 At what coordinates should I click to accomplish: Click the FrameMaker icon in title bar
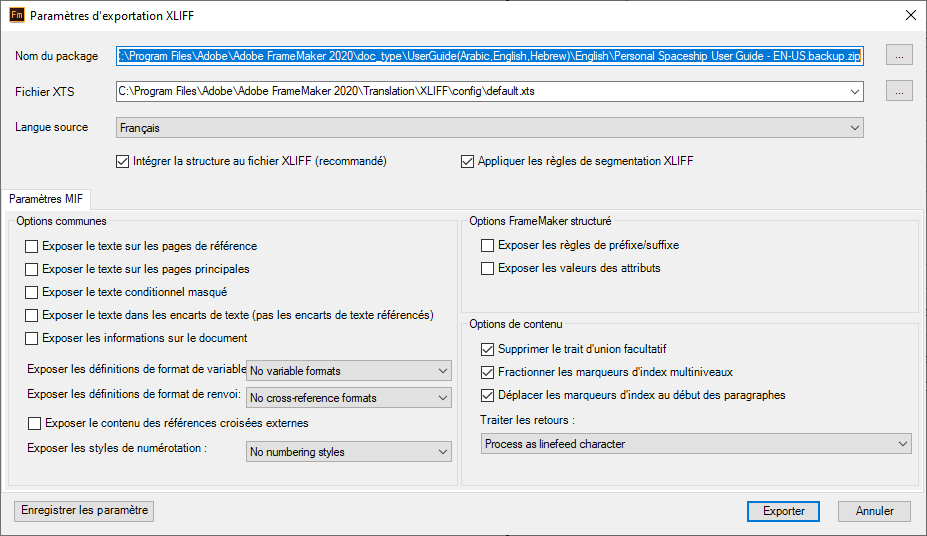pos(16,15)
